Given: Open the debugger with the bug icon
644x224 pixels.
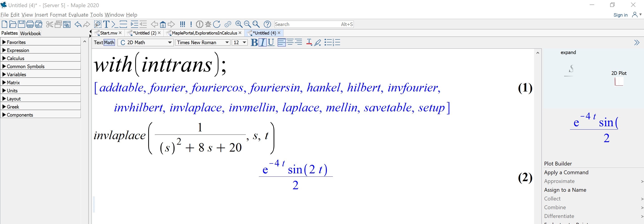Looking at the screenshot, I should pos(208,24).
